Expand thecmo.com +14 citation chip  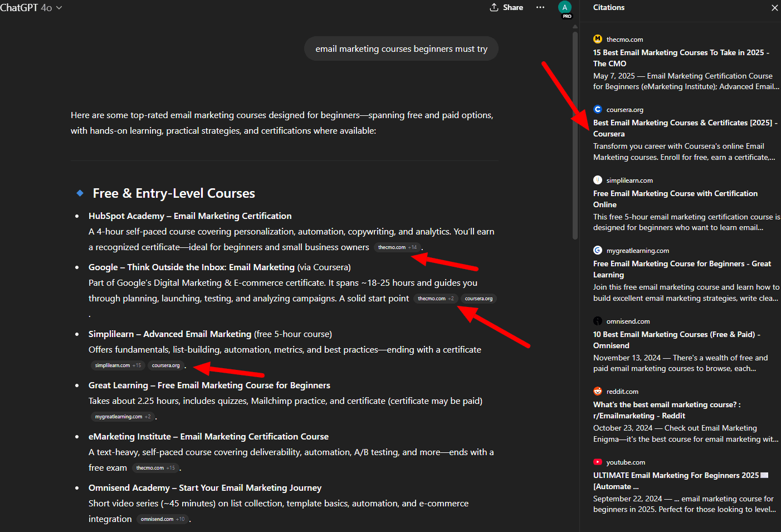[x=397, y=247]
